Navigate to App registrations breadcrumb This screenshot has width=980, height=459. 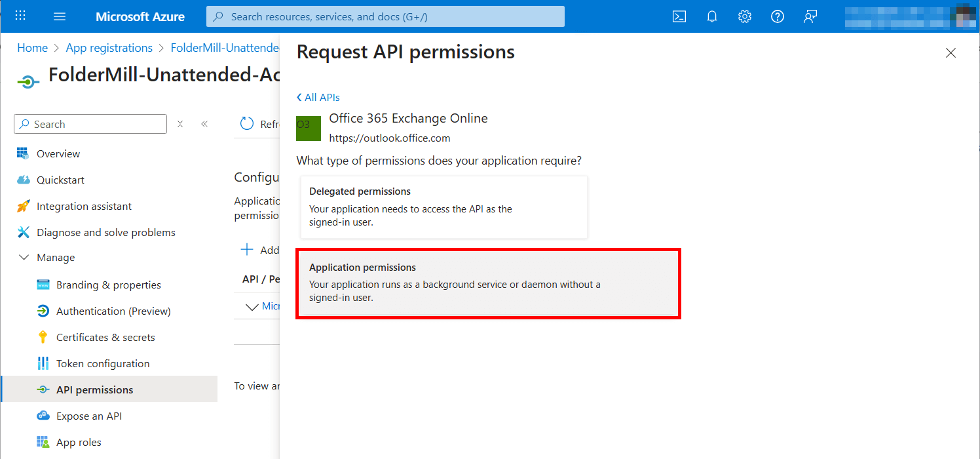point(109,47)
